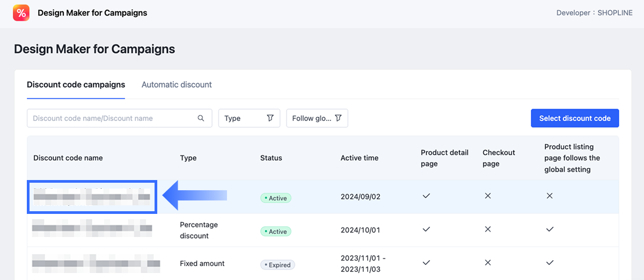Click Checkout page X mark for 2024/09/02 row
This screenshot has width=644, height=280.
click(x=488, y=196)
